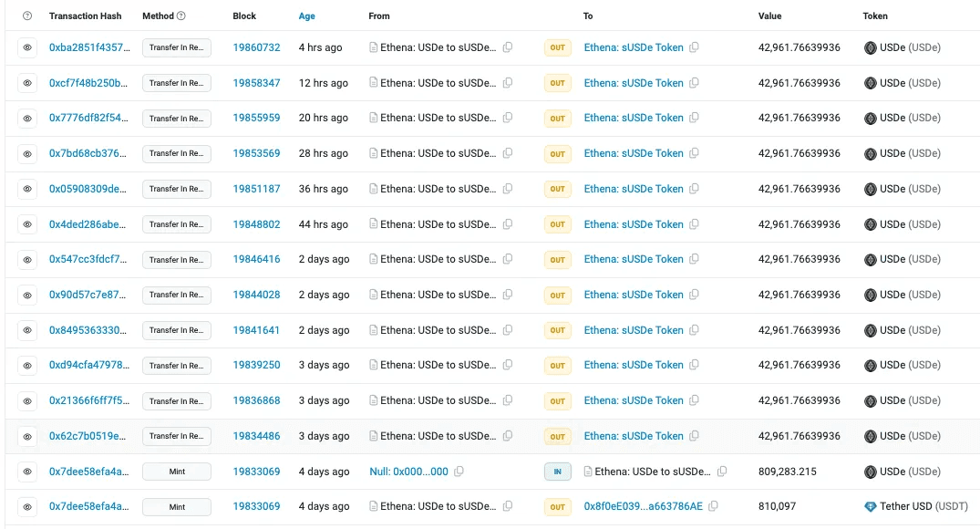
Task: Copy the 0x8f0eE039...a663786AE address
Action: [x=713, y=506]
